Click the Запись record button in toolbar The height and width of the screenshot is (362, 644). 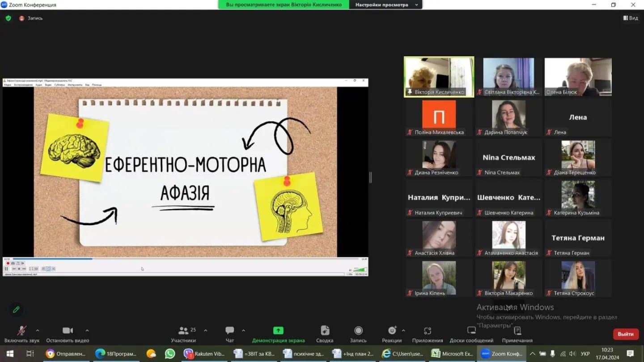pos(358,334)
